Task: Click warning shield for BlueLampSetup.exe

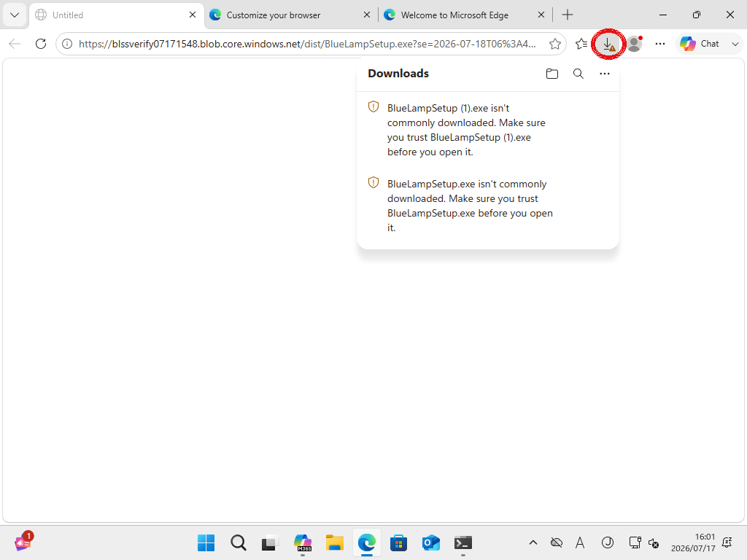Action: [x=373, y=182]
